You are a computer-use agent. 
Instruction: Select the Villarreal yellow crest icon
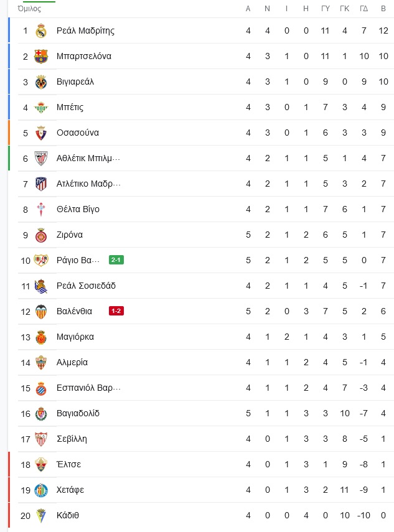tap(41, 82)
